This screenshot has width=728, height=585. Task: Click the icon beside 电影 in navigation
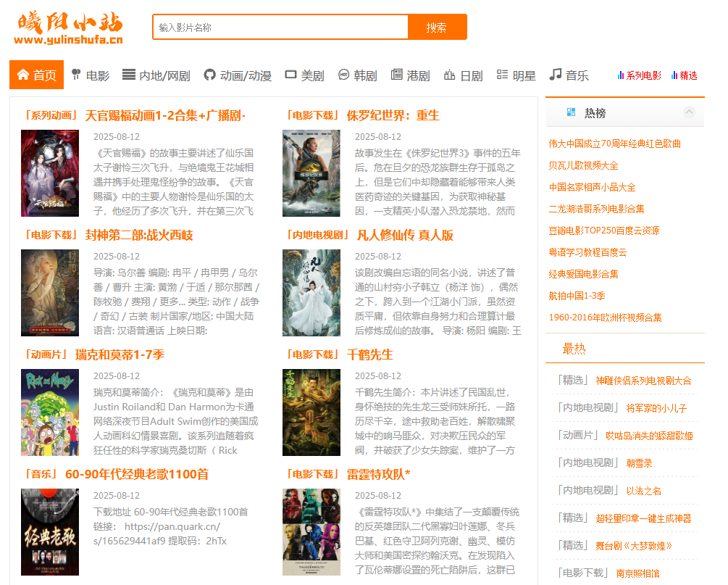coord(75,75)
